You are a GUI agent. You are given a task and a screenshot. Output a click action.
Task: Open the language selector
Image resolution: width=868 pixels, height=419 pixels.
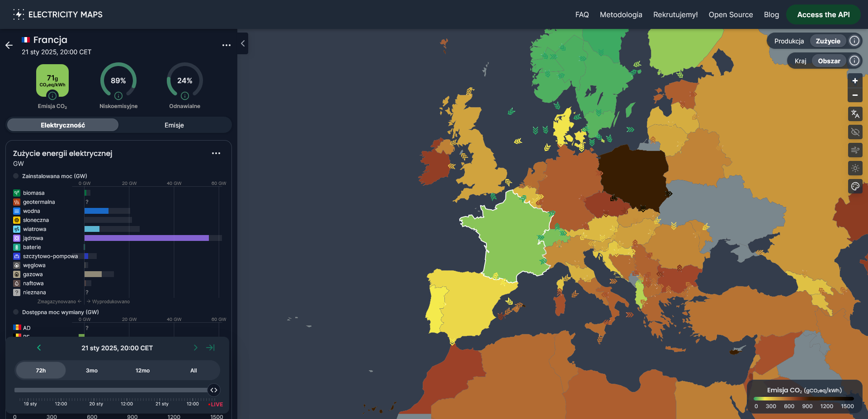tap(855, 114)
